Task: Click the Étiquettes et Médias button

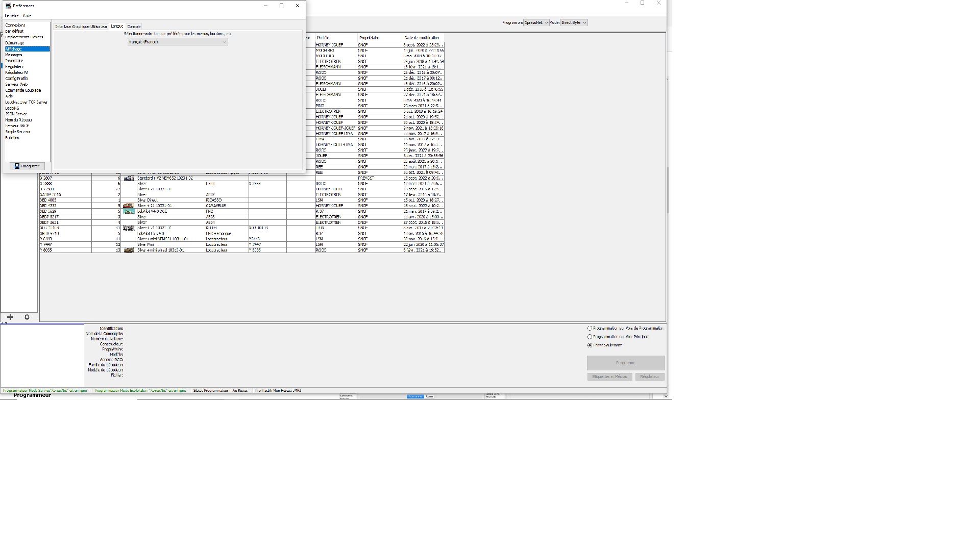Action: (609, 377)
